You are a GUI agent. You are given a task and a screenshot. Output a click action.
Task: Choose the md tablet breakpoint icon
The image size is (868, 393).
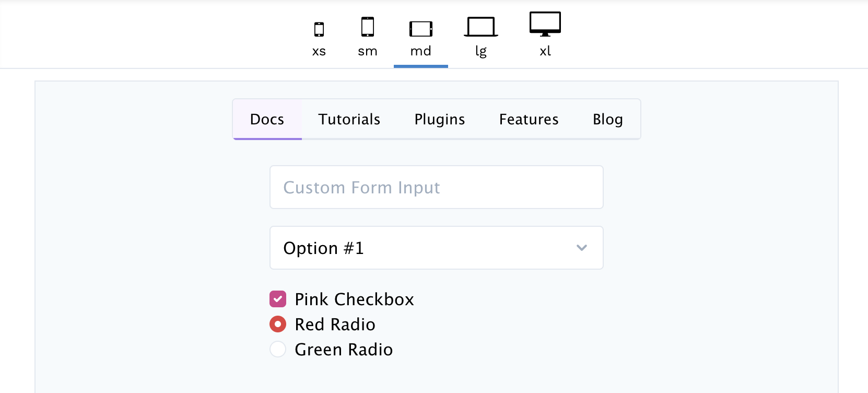click(x=421, y=29)
